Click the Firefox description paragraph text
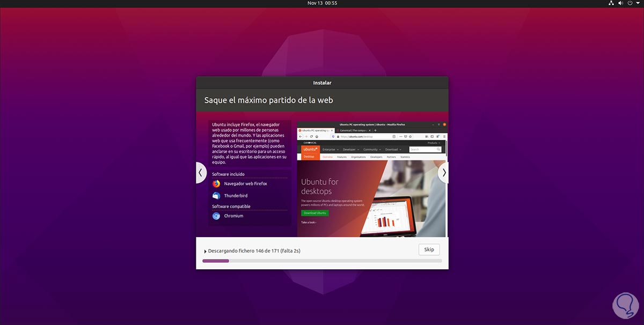 click(x=249, y=143)
